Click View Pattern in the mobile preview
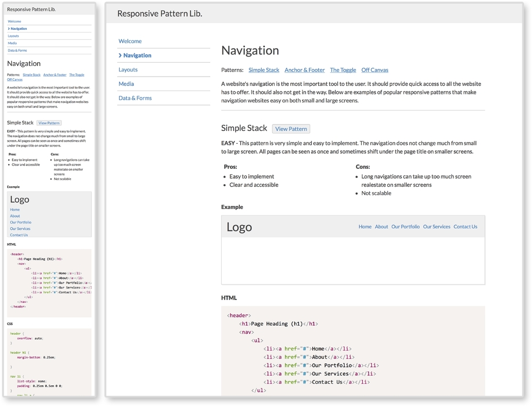Viewport: 532px width, 406px height. tap(49, 123)
